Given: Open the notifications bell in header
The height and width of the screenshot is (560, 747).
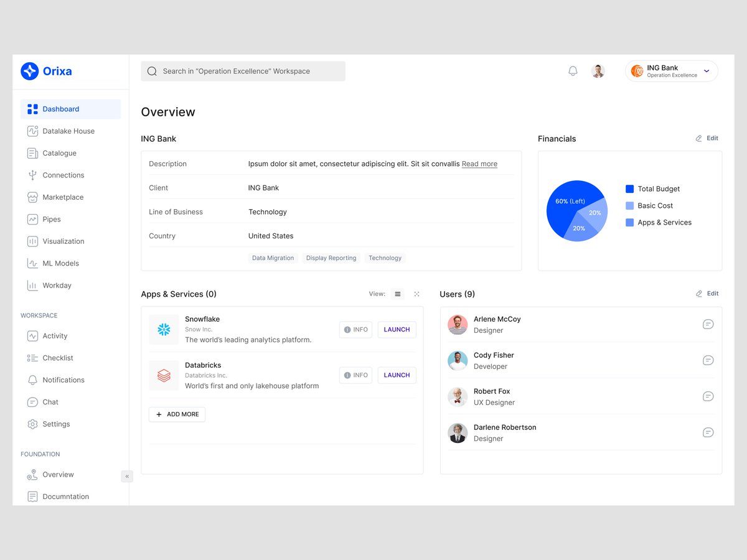Looking at the screenshot, I should (x=573, y=71).
